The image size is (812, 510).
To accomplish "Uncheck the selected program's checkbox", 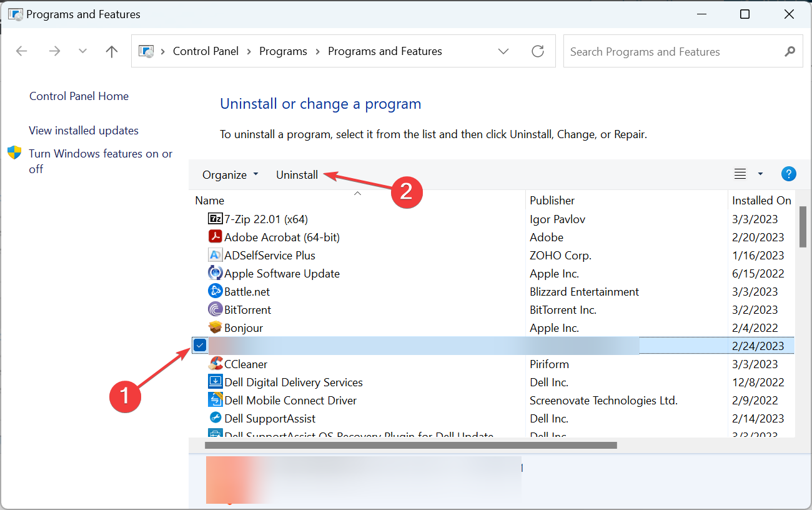I will click(x=200, y=345).
